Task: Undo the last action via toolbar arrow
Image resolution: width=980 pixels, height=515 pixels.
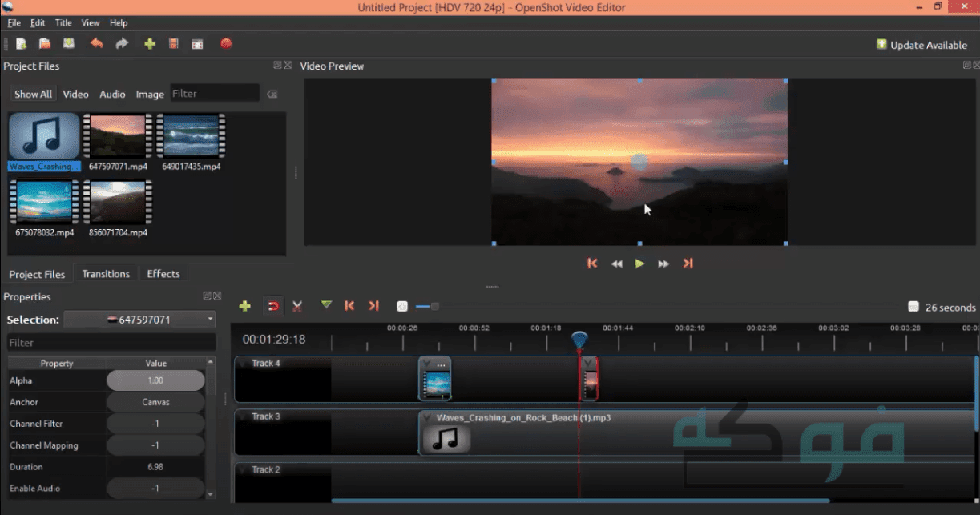Action: tap(96, 44)
